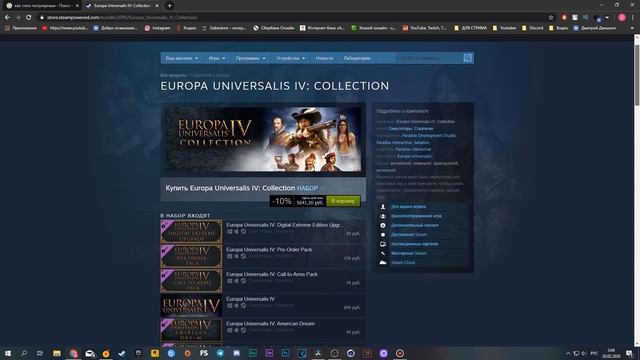Open the notification center icon
The height and width of the screenshot is (360, 640).
[x=629, y=353]
